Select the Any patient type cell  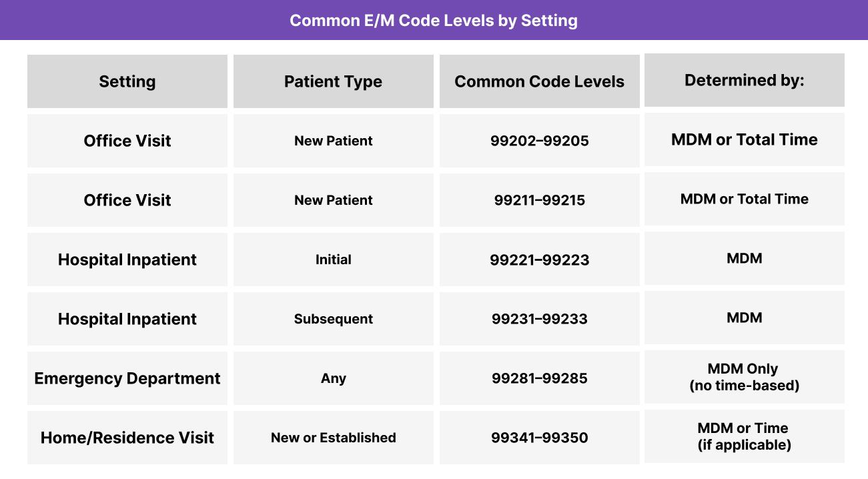pos(333,378)
